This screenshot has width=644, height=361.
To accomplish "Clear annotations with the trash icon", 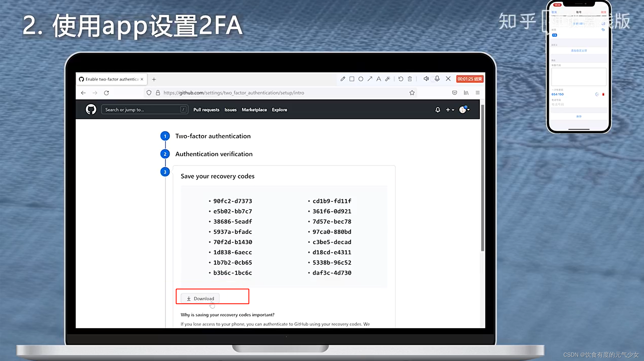I will coord(409,79).
